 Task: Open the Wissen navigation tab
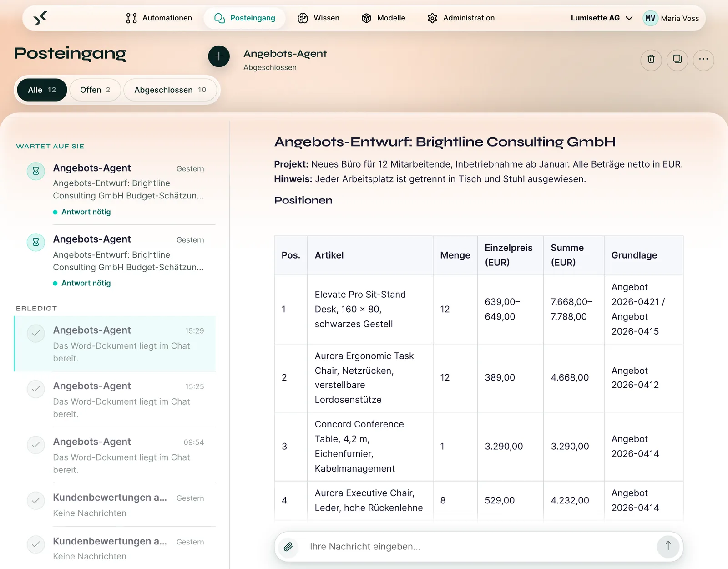pyautogui.click(x=318, y=18)
